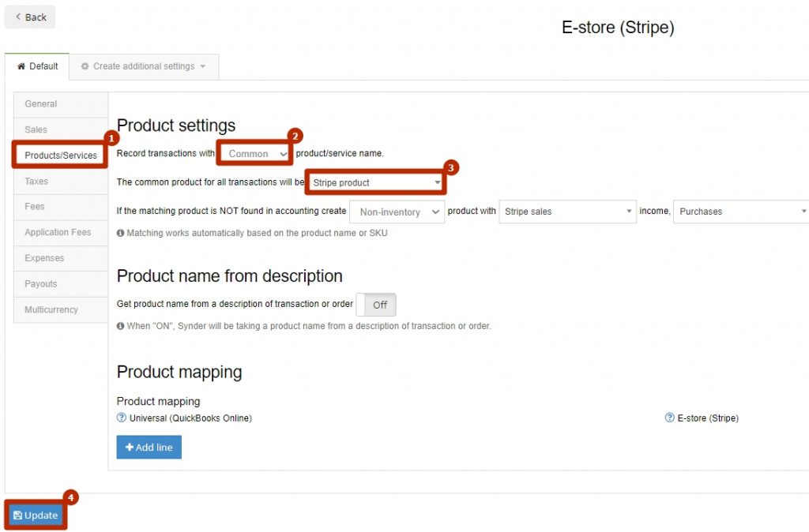The image size is (809, 532).
Task: Open the Non-inventory product type dropdown
Action: tap(397, 212)
